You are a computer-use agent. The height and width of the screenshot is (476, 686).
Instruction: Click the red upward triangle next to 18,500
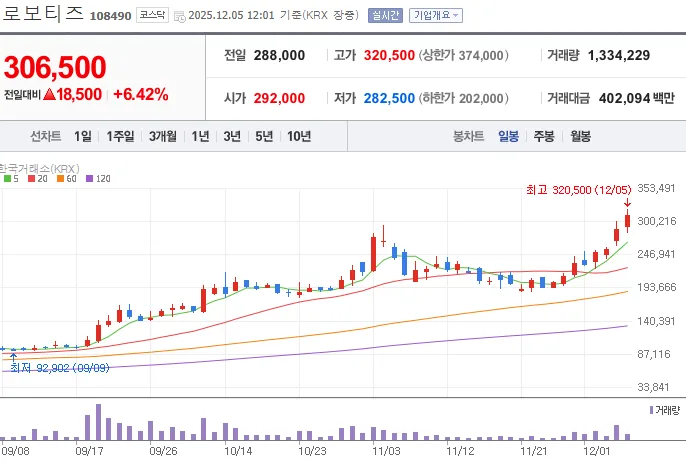tap(49, 94)
